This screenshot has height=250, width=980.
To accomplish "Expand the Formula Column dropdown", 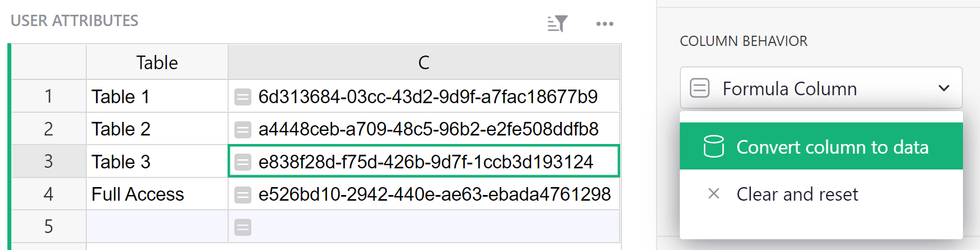I will click(821, 88).
